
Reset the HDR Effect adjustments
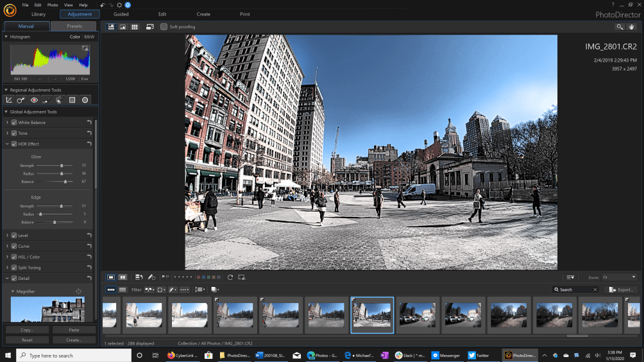[89, 144]
